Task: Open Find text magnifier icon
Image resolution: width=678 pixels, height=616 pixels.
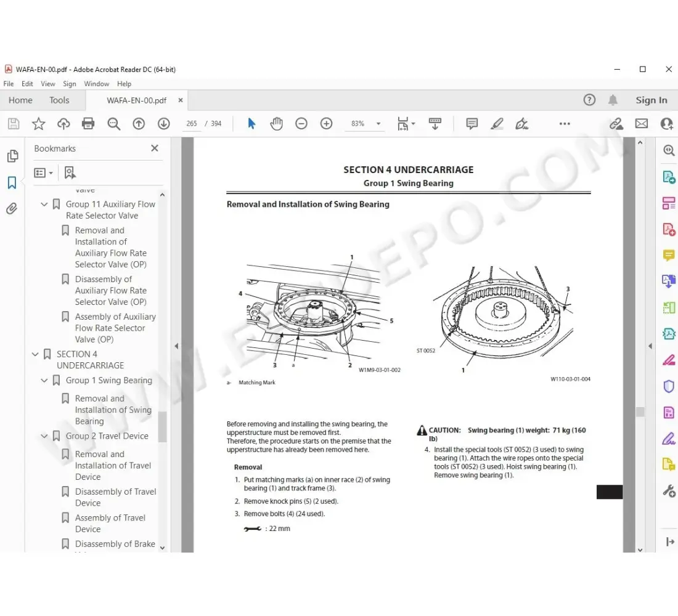Action: tap(114, 124)
